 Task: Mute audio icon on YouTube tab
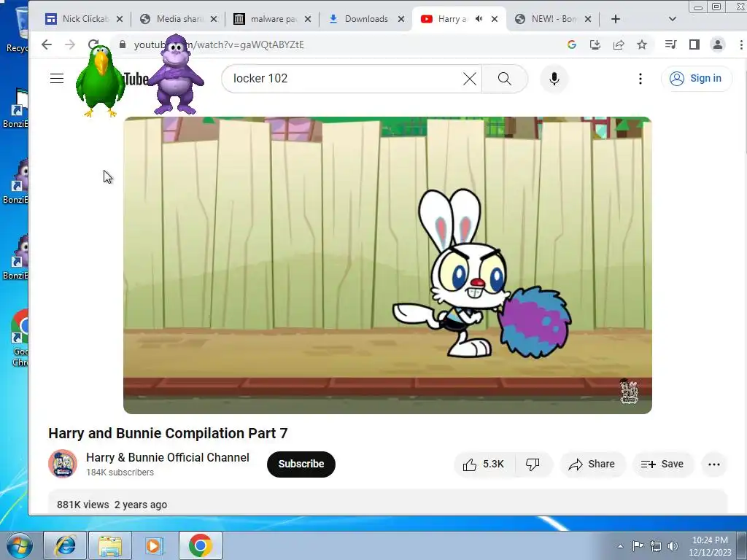click(x=479, y=19)
